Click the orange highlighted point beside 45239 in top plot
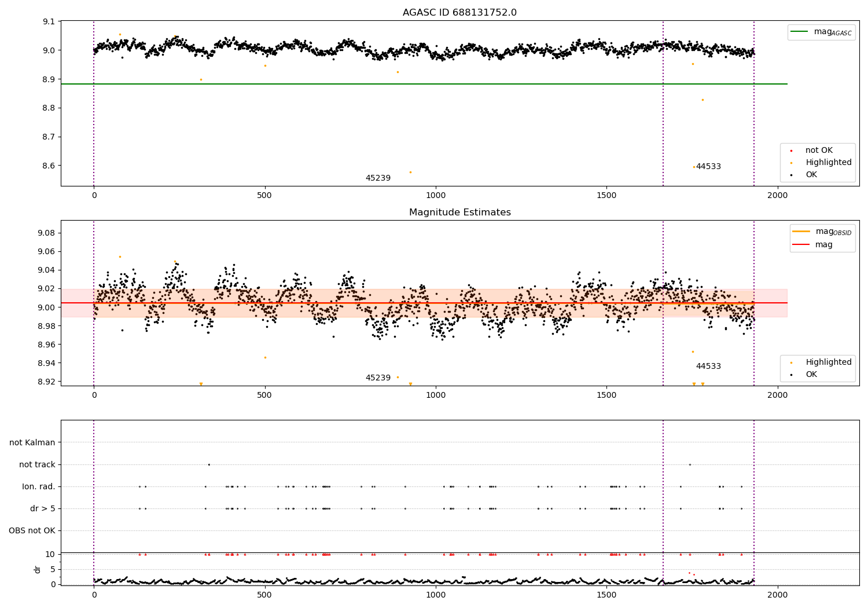Viewport: 868px width, 608px height. 410,172
